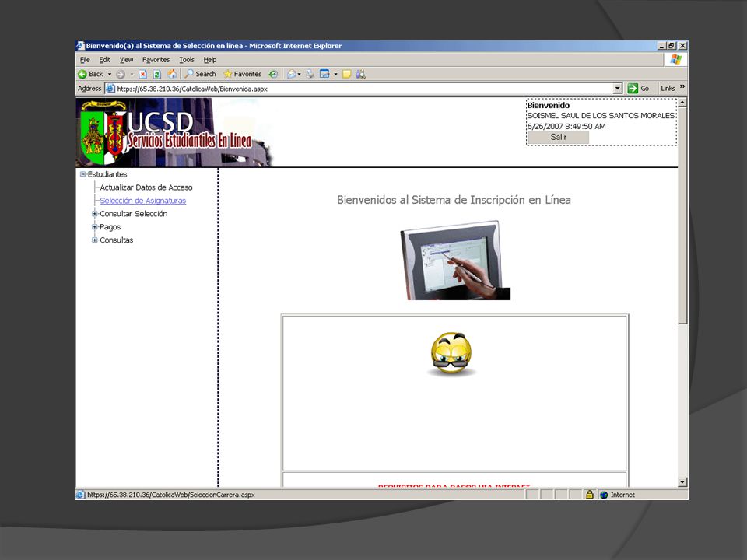Viewport: 747px width, 560px height.
Task: Click the monitor with stylus image
Action: (455, 260)
